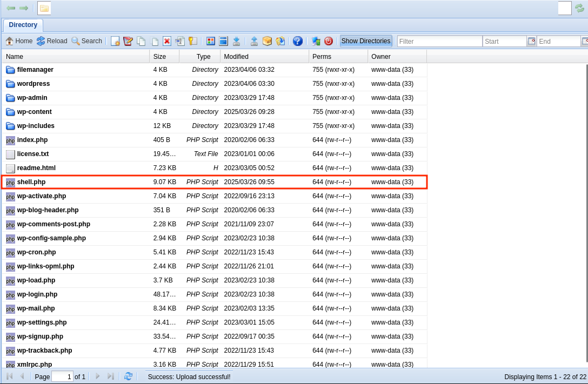Screen dimensions: 588x384
Task: Click the Edit file icon (red pencil)
Action: (x=128, y=41)
